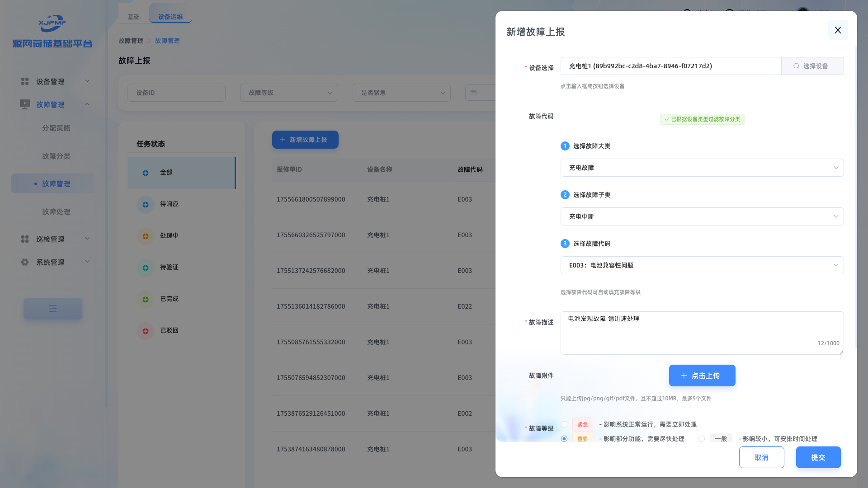Viewport: 868px width, 488px height.
Task: Click the 已完成 green status icon
Action: [146, 300]
